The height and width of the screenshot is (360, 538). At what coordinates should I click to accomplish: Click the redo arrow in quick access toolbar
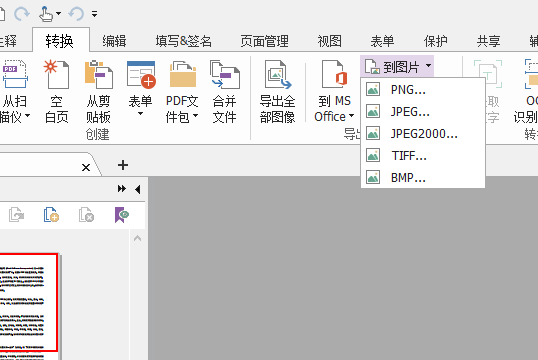pos(22,14)
